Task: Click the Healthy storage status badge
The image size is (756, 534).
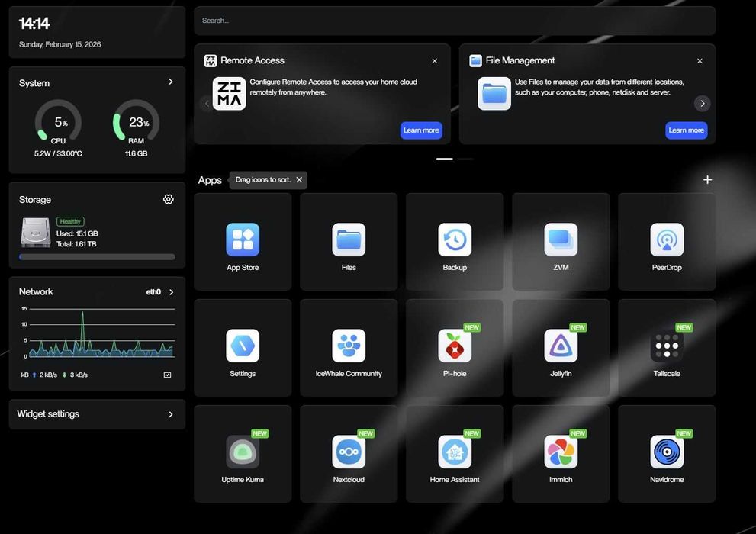Action: (70, 221)
